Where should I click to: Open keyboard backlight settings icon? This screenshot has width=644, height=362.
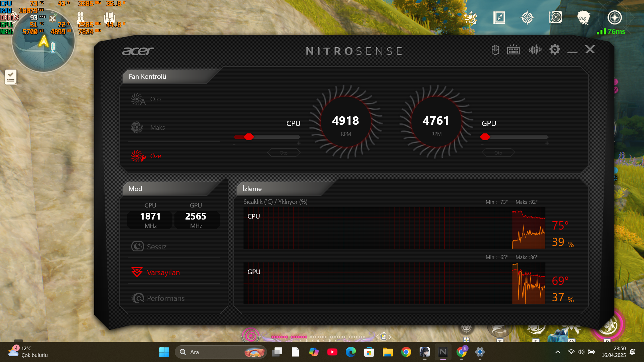point(514,50)
